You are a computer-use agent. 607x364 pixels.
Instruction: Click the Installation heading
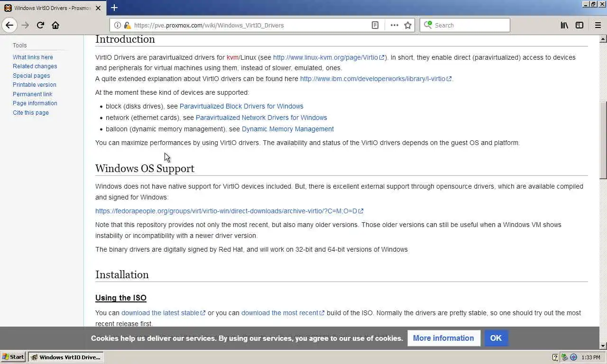(122, 274)
